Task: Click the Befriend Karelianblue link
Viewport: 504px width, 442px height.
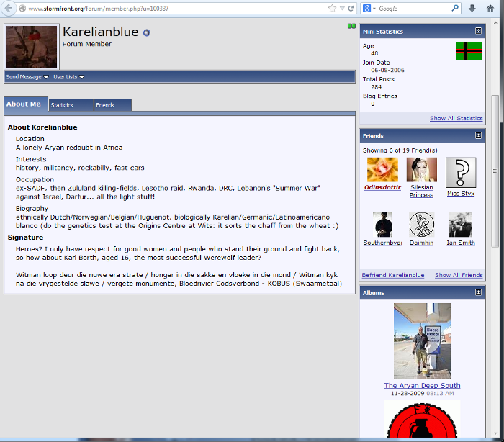Action: coord(393,275)
